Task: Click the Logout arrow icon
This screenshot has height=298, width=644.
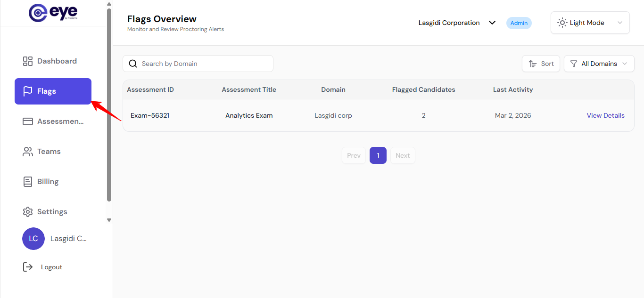Action: click(x=28, y=267)
